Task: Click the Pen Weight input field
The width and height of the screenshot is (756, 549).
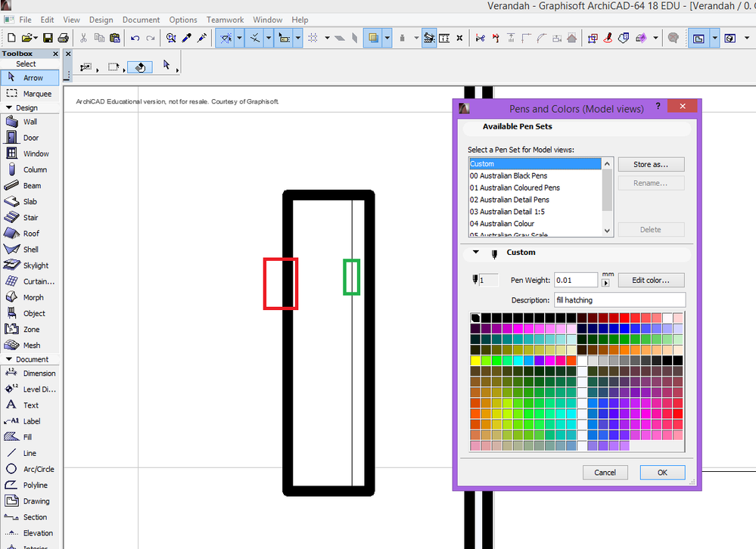Action: point(576,281)
